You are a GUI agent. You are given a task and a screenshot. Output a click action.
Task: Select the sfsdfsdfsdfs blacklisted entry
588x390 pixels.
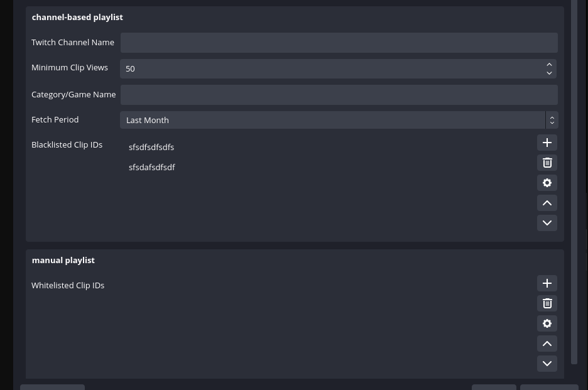click(151, 147)
